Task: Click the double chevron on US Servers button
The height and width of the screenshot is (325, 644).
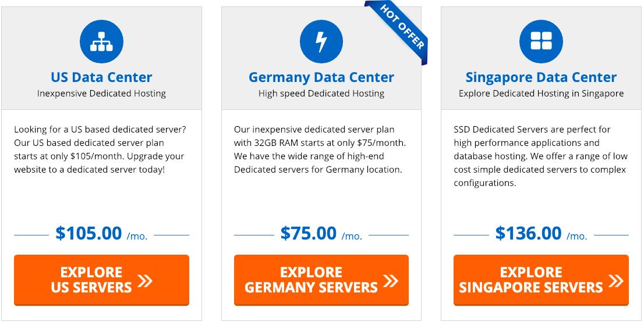Action: point(145,281)
